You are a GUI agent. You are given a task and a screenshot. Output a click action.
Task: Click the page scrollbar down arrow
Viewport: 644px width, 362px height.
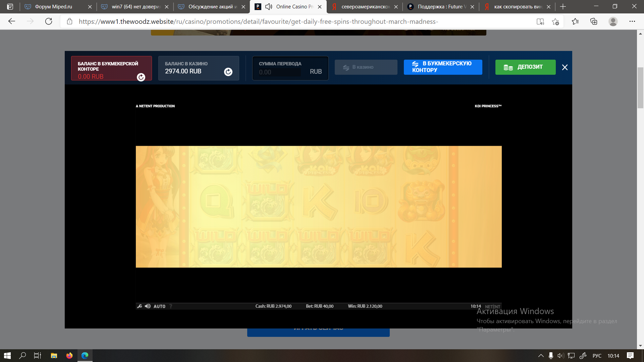640,346
